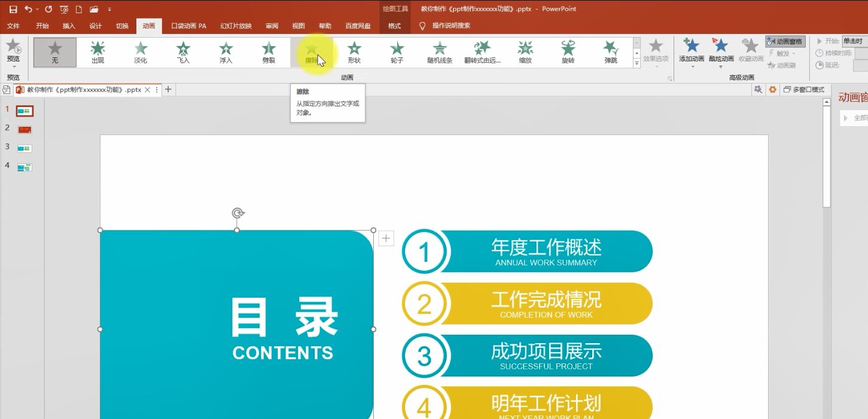Select slide 4 thumbnail

25,167
